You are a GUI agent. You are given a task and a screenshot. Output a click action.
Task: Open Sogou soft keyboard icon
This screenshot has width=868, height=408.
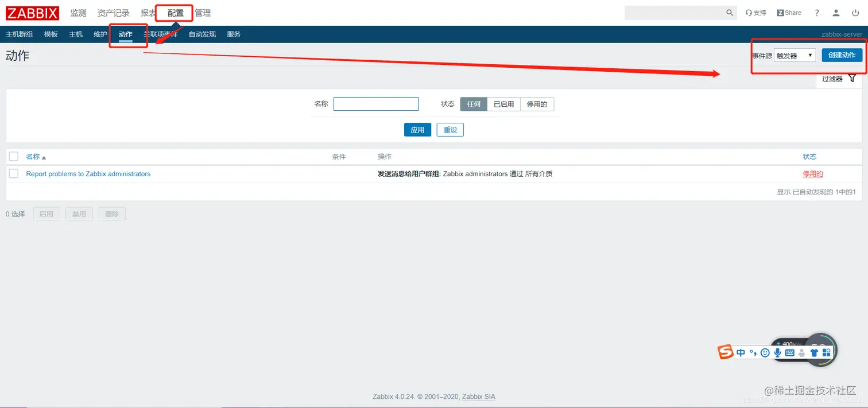pos(789,353)
